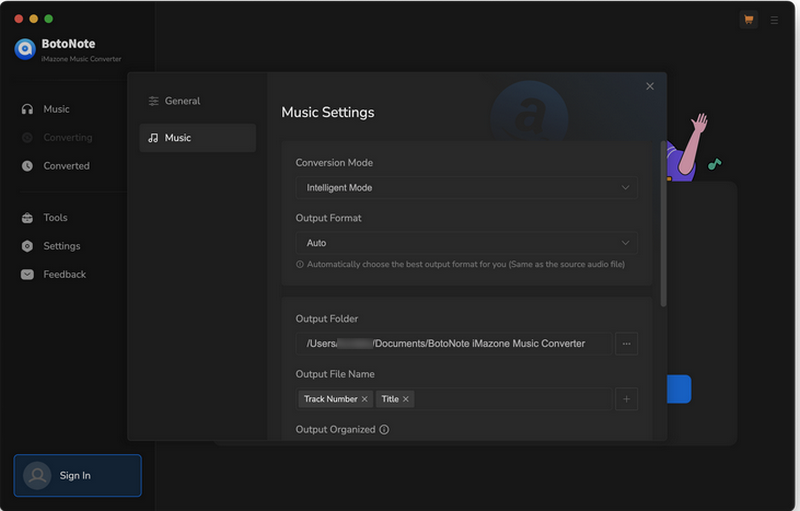
Task: Click the music note icon on the Music tab
Action: click(x=153, y=138)
